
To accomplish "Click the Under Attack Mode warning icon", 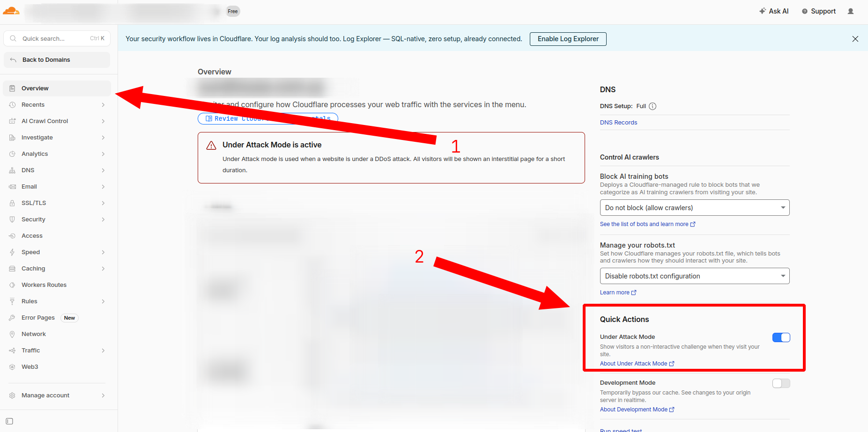I will click(x=211, y=146).
